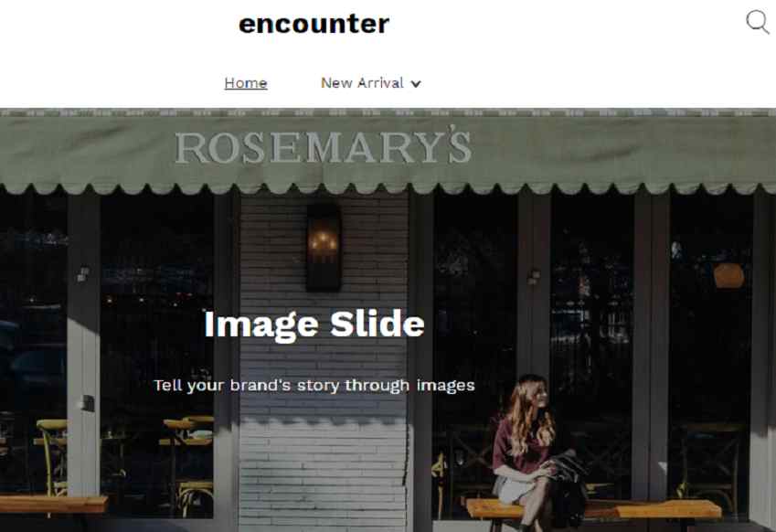The height and width of the screenshot is (532, 776).
Task: Expand the chevron beside New Arrival
Action: (x=416, y=84)
